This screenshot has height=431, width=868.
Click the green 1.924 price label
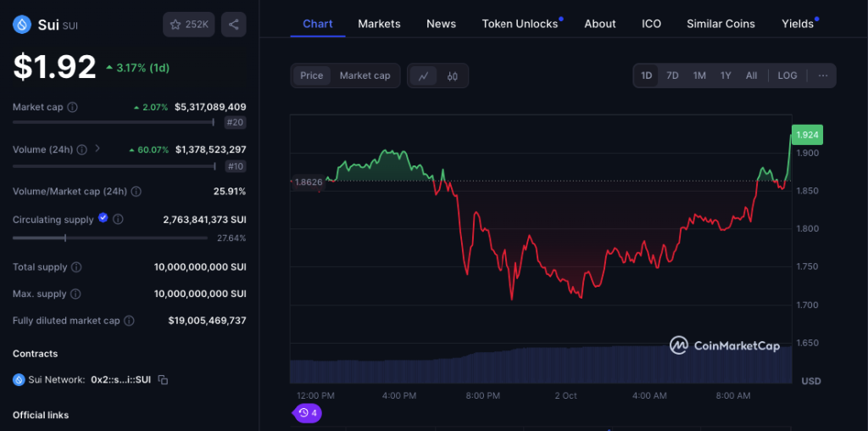pos(807,135)
